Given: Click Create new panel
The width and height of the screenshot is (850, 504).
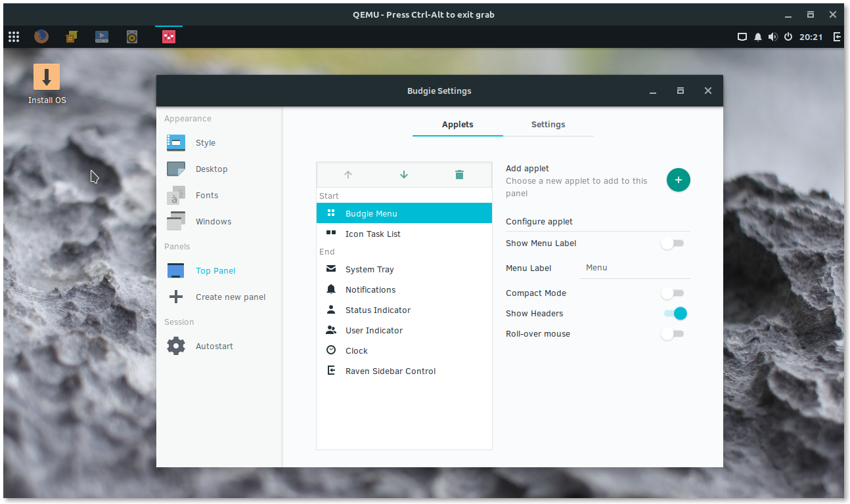Looking at the screenshot, I should coord(219,297).
